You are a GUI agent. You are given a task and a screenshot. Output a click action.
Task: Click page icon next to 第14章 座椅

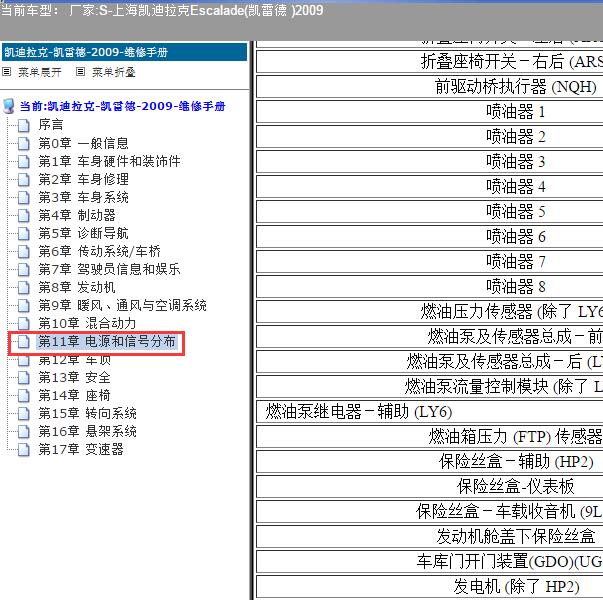coord(24,395)
